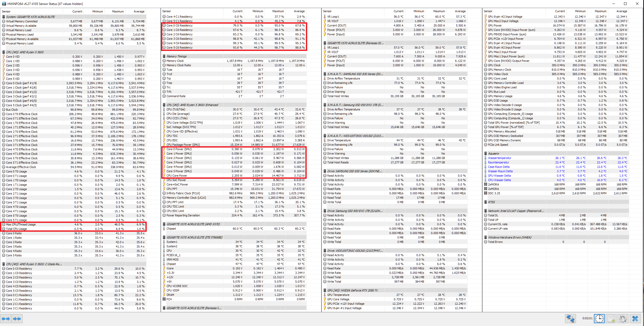Start logging with the sheet-plus icon
This screenshot has height=326, width=644.
[611, 318]
